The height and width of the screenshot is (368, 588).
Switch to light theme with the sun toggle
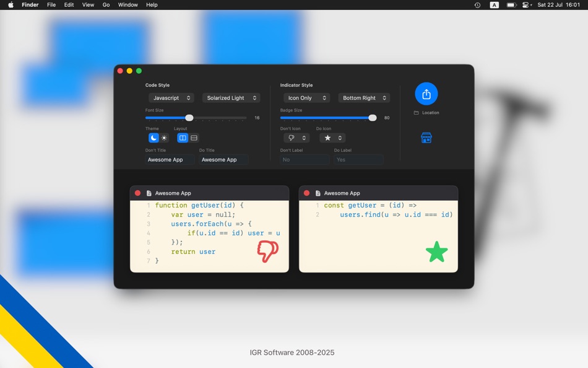(163, 138)
